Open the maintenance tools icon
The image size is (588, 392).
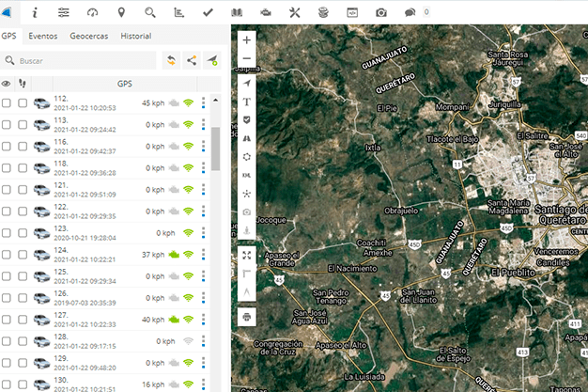click(294, 13)
